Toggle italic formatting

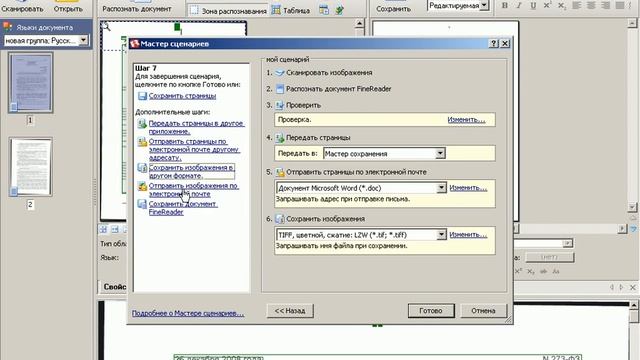pos(519,5)
